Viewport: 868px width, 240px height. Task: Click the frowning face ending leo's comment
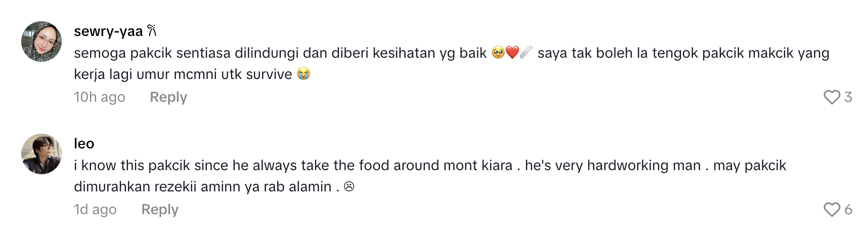coord(349,187)
